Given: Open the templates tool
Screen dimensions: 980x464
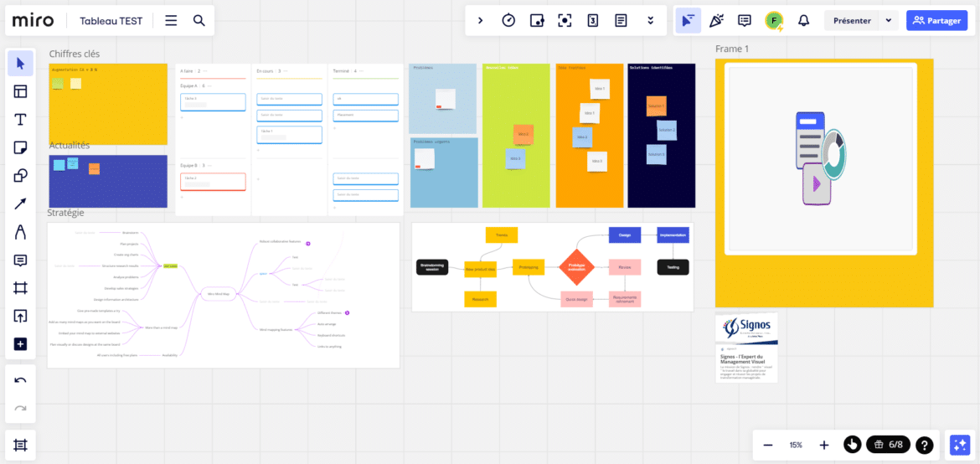Looking at the screenshot, I should (20, 92).
